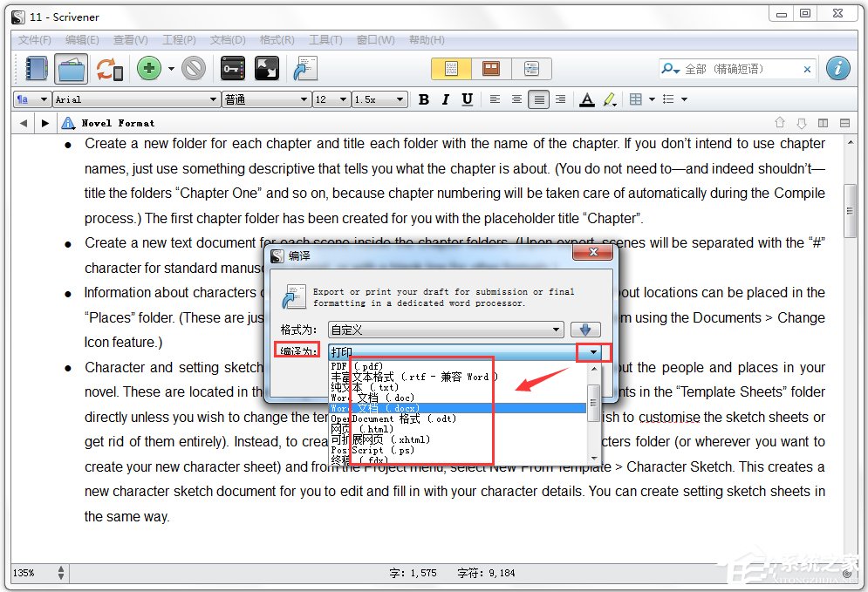Click the green Add document button
This screenshot has width=868, height=592.
click(149, 69)
